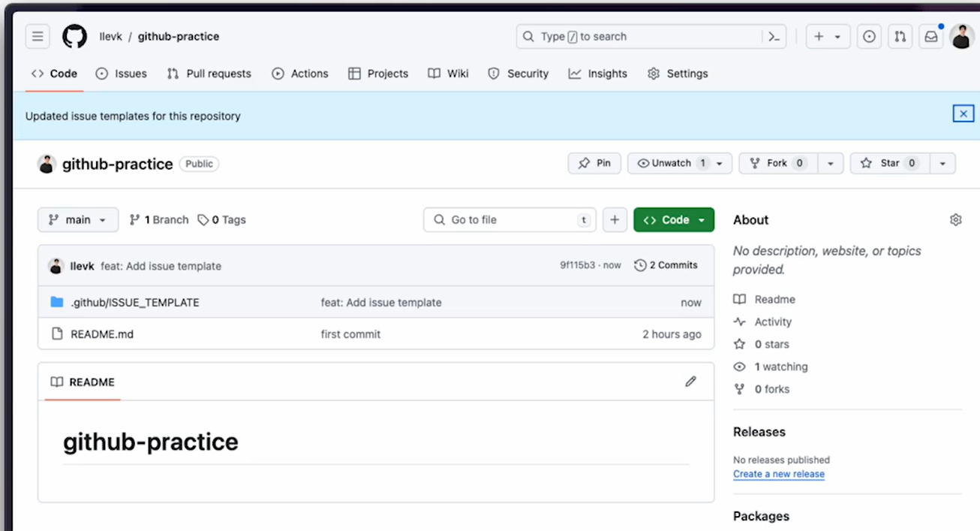Edit README with the pencil icon

click(x=690, y=382)
